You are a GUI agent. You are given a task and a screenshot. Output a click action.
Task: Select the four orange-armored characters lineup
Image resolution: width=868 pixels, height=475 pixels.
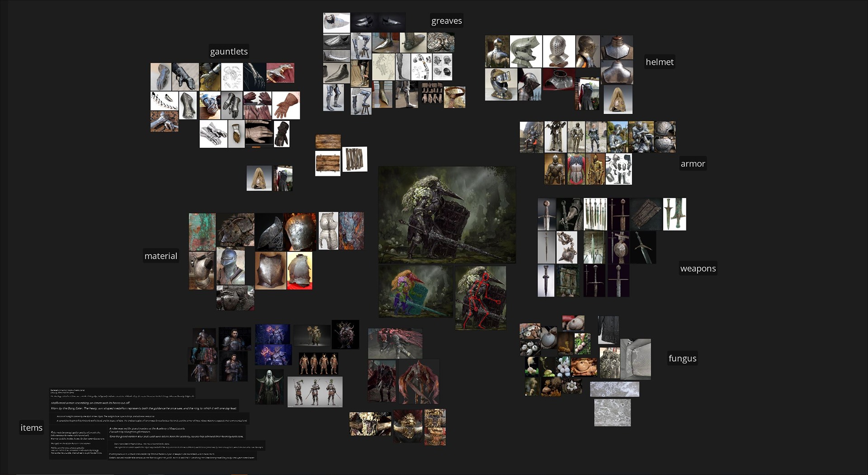click(x=318, y=364)
